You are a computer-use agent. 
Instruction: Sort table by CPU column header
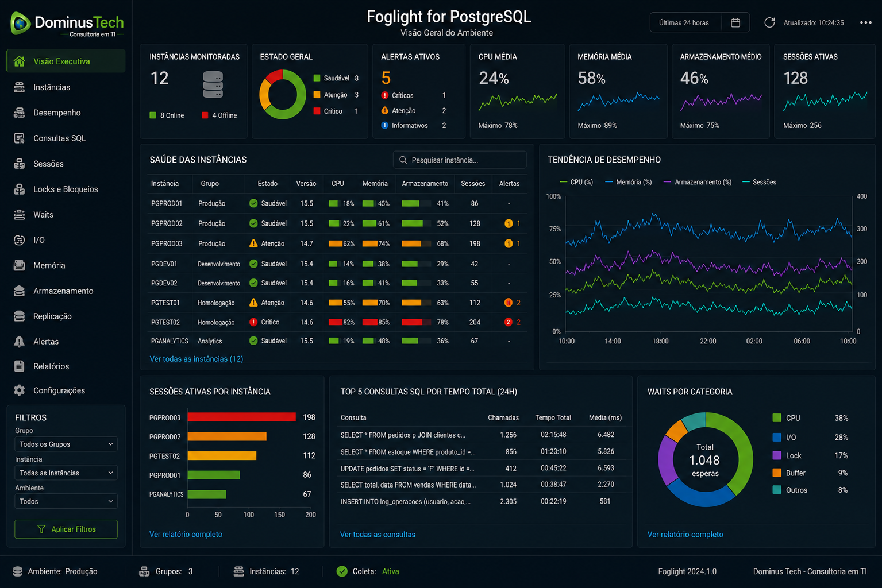[338, 184]
